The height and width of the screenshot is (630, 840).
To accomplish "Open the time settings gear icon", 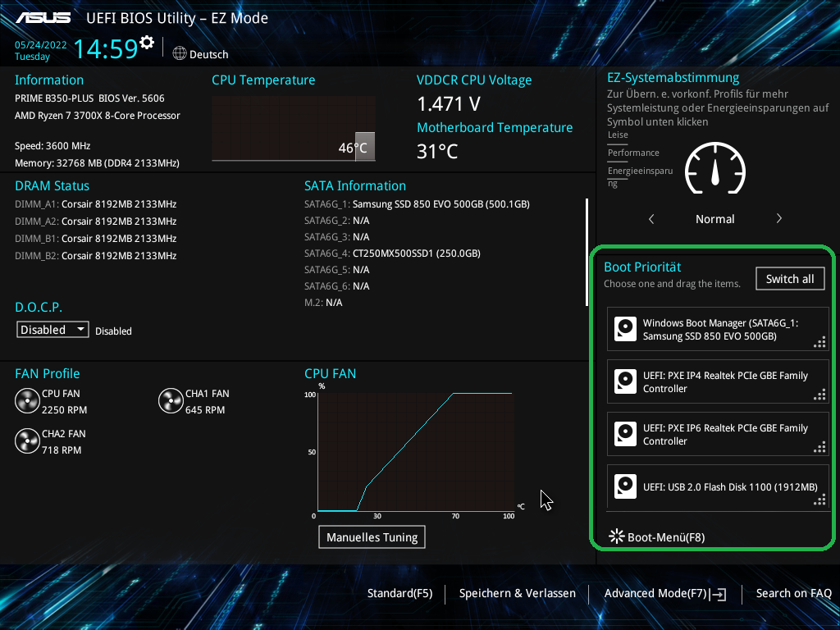I will [147, 42].
